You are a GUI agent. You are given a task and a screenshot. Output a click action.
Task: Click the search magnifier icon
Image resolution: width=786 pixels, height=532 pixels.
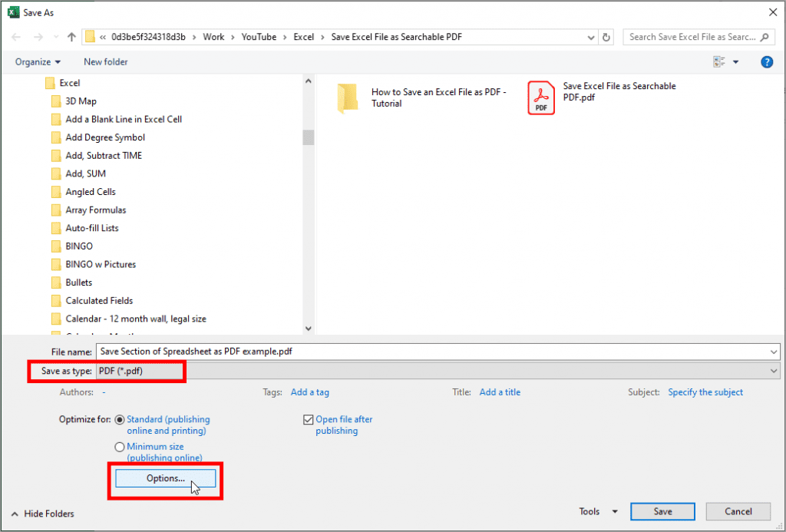point(764,37)
